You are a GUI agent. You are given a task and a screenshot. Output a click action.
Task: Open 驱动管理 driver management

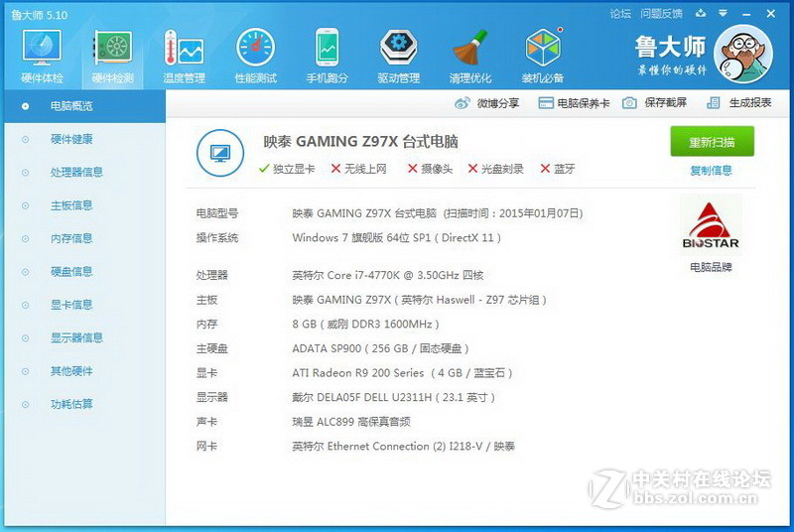tap(399, 57)
